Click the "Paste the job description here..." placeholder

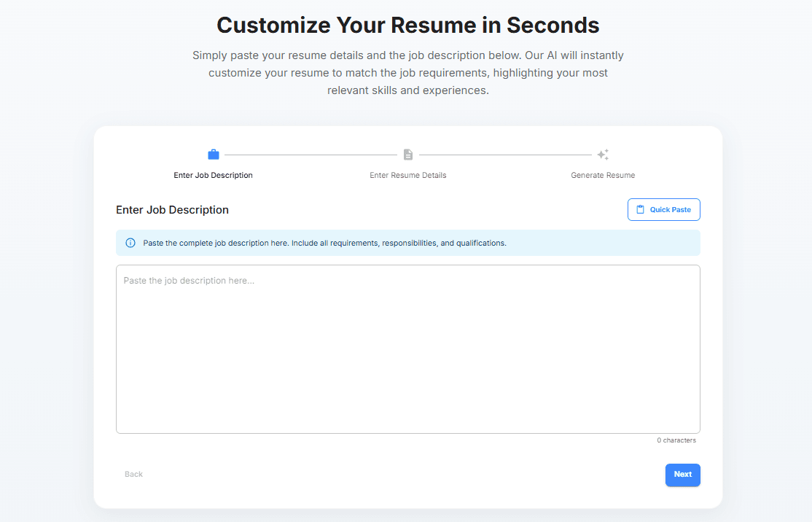(189, 281)
